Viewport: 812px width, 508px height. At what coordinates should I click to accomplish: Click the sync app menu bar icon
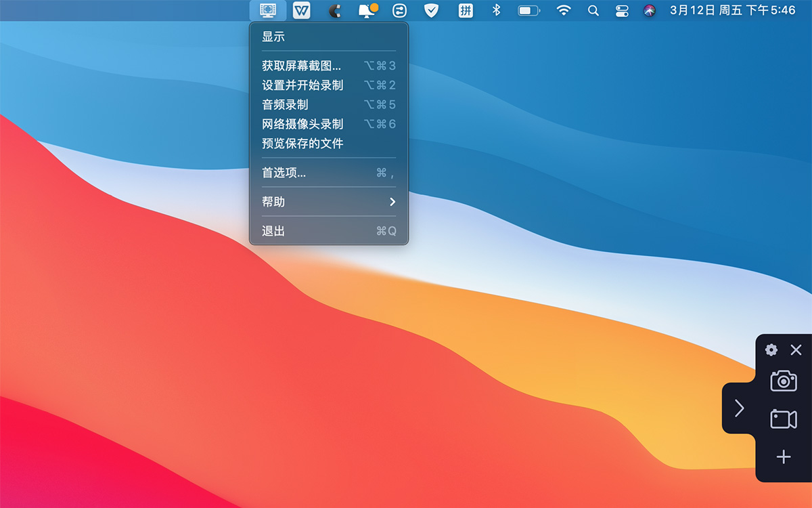coord(400,10)
